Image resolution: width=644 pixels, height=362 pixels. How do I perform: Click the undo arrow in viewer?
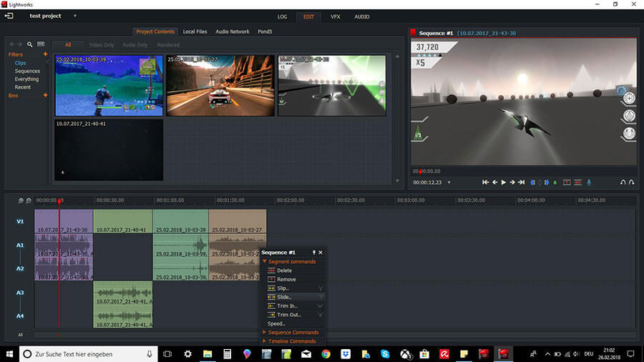(623, 182)
